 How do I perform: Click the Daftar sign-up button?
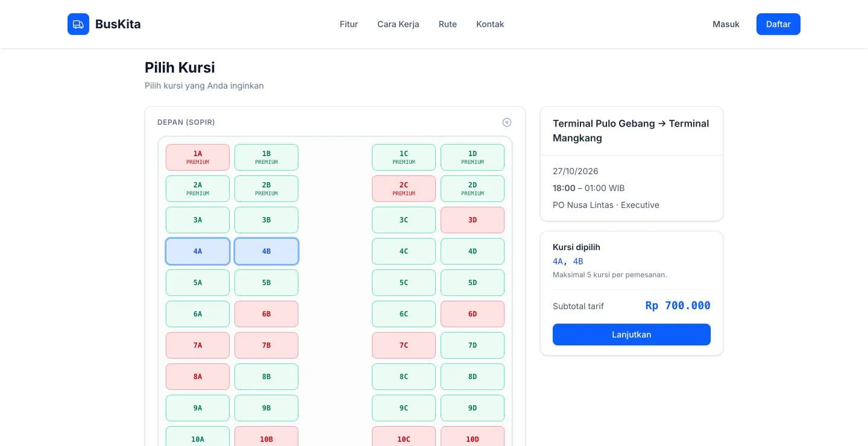[778, 24]
